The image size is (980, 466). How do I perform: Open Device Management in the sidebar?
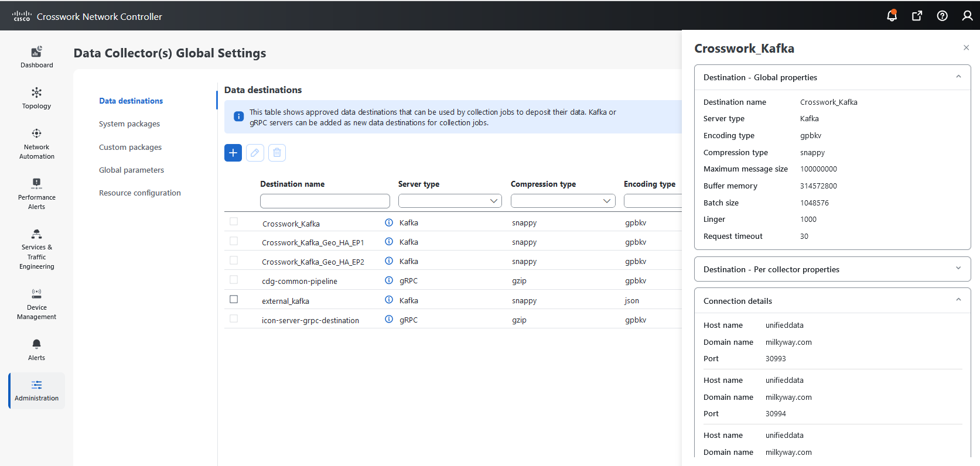tap(37, 304)
